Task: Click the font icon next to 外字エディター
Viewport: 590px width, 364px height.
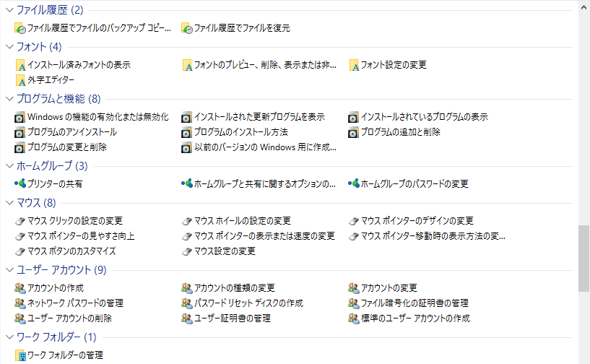Action: (x=20, y=80)
